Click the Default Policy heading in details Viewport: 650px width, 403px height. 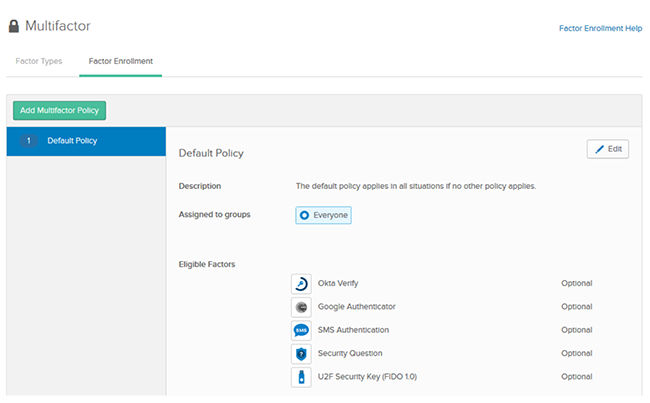coord(211,154)
